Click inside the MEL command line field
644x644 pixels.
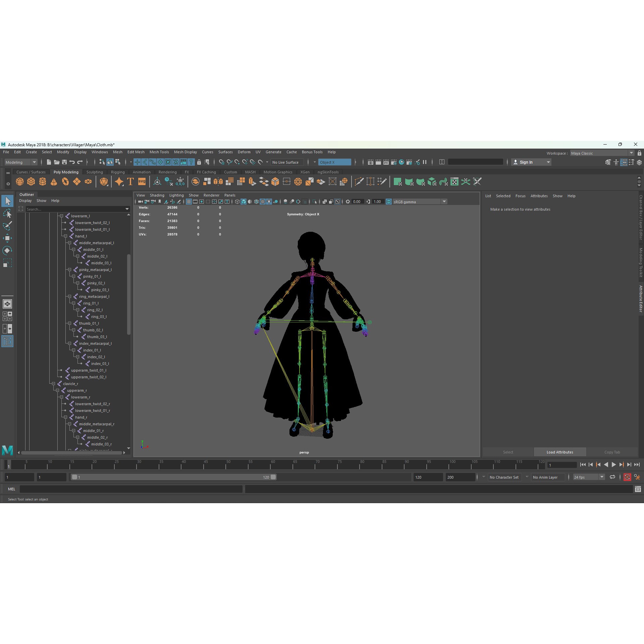pyautogui.click(x=131, y=489)
